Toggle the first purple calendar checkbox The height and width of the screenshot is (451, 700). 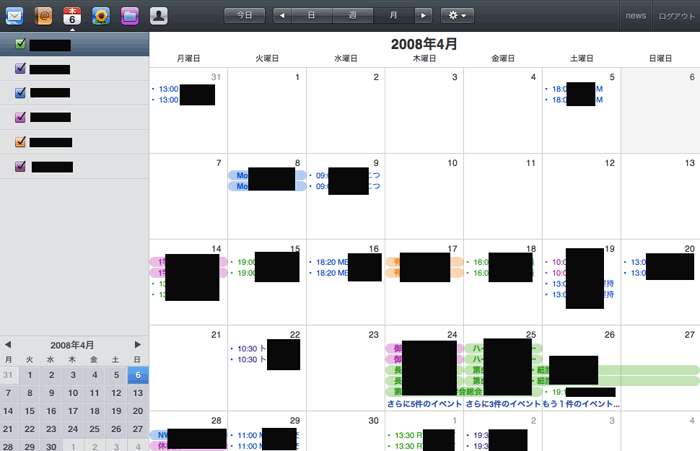pos(20,68)
